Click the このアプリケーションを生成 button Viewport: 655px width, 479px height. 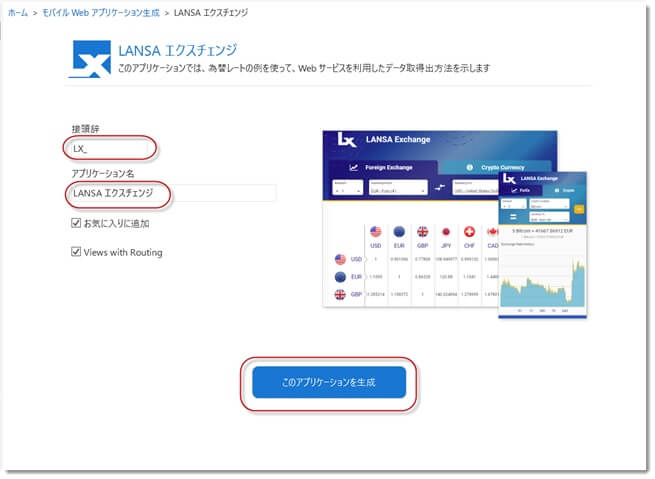[329, 382]
